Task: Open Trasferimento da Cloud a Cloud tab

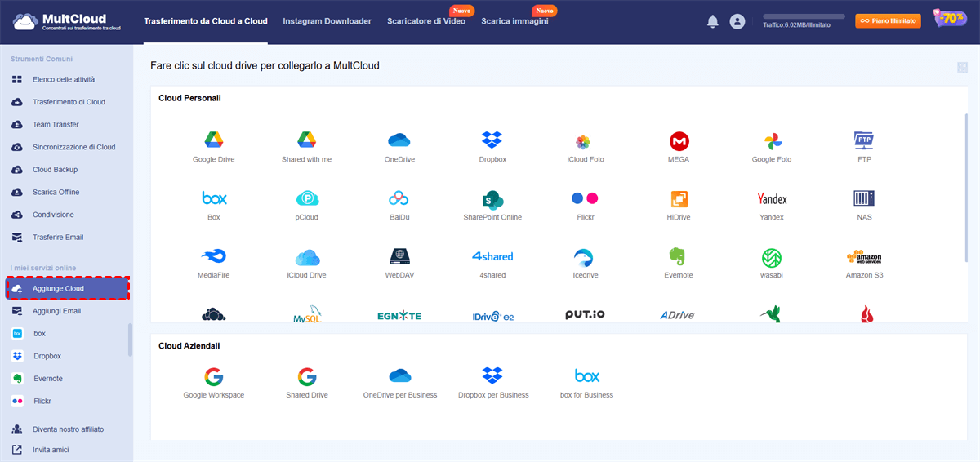Action: tap(206, 21)
